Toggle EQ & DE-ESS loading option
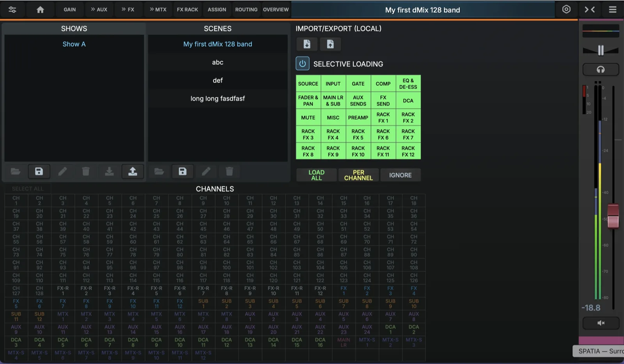Viewport: 624px width, 364px height. [408, 84]
